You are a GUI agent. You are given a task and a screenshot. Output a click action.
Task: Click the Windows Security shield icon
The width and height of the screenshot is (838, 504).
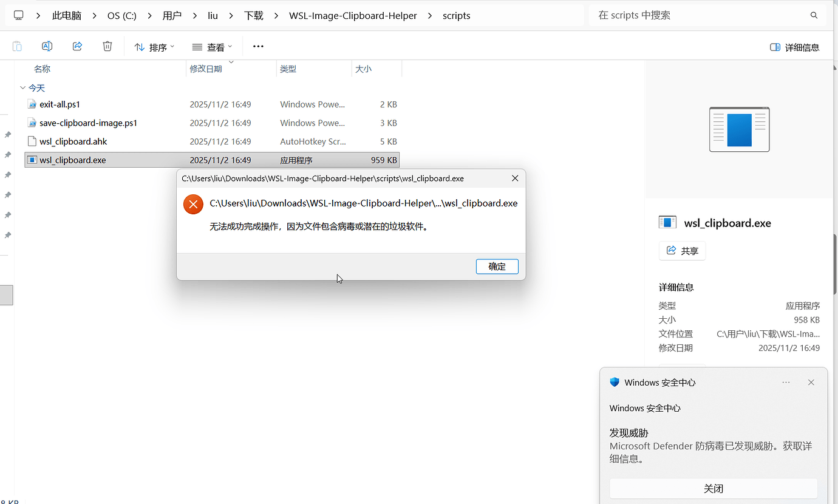[615, 382]
